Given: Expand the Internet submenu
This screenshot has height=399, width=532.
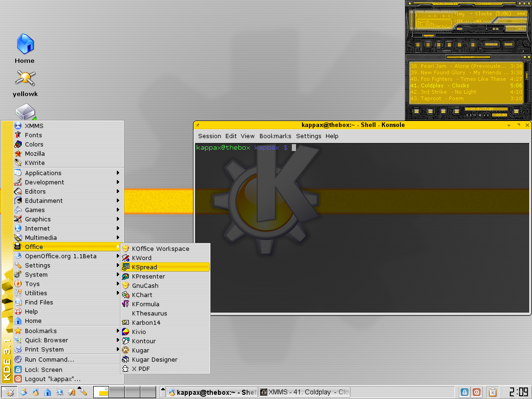Looking at the screenshot, I should point(68,228).
